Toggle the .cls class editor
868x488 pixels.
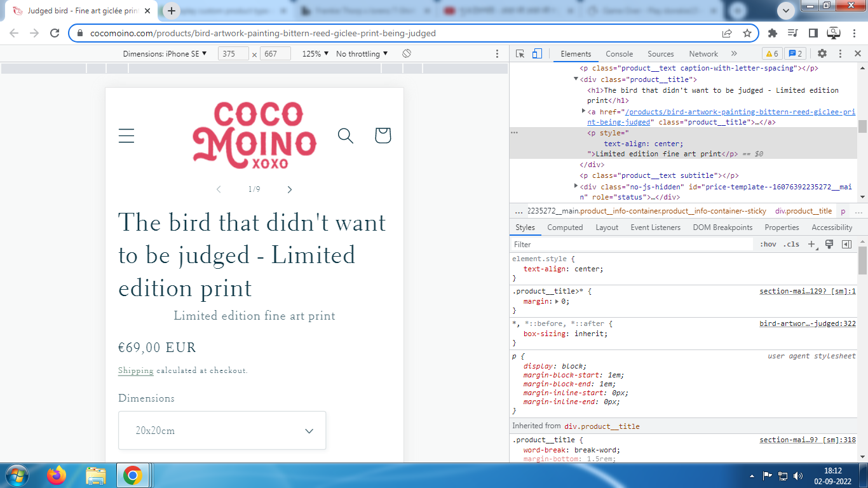[791, 245]
